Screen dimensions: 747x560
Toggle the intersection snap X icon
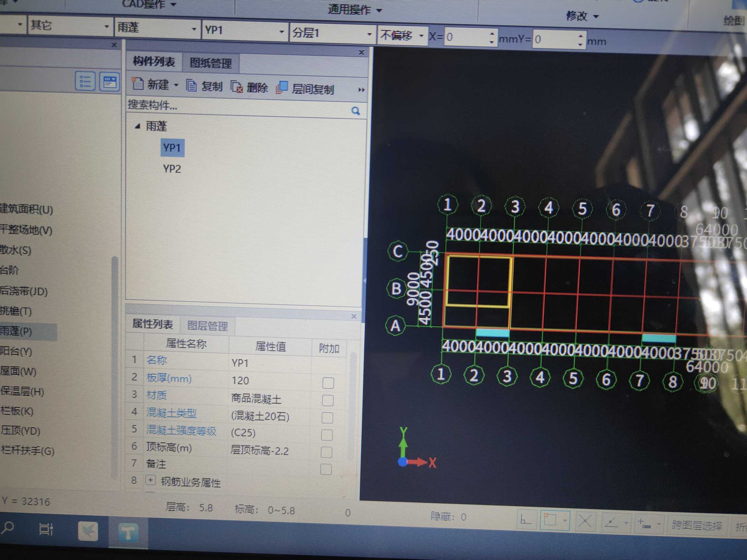pyautogui.click(x=585, y=521)
